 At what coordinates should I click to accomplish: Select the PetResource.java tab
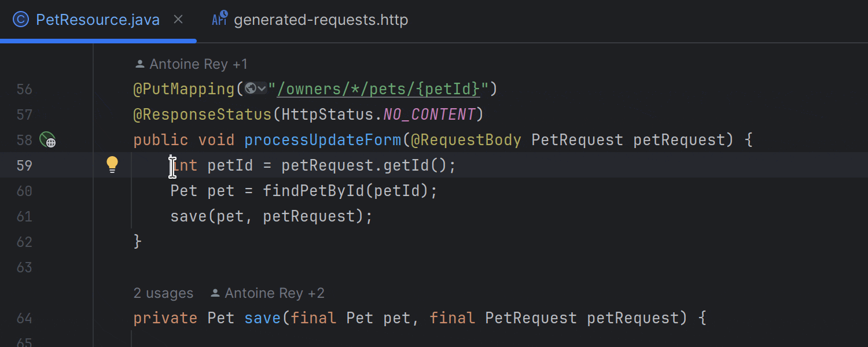pos(97,19)
